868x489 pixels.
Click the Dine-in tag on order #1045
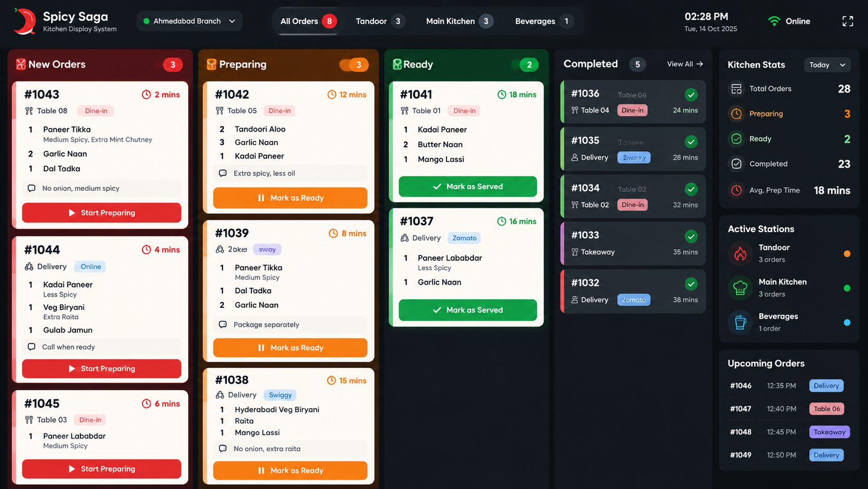click(x=90, y=420)
